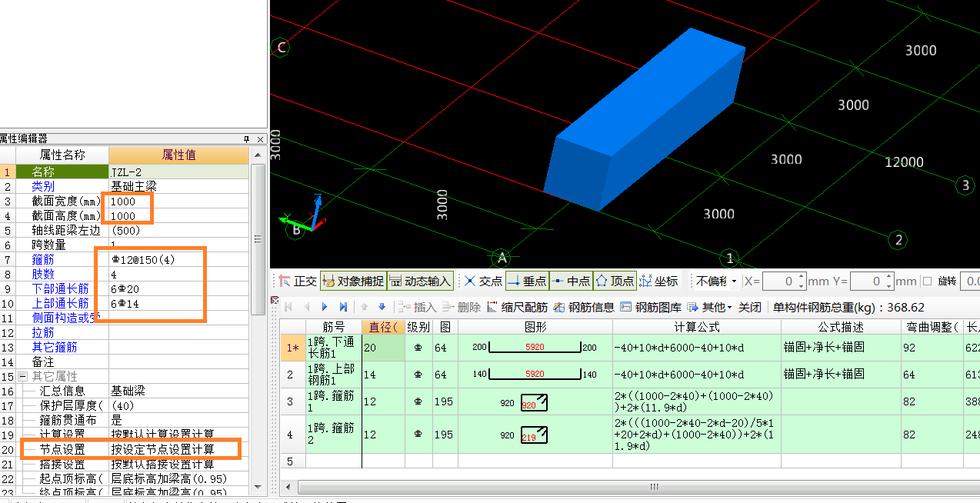Click the 属性值 column header

click(178, 155)
